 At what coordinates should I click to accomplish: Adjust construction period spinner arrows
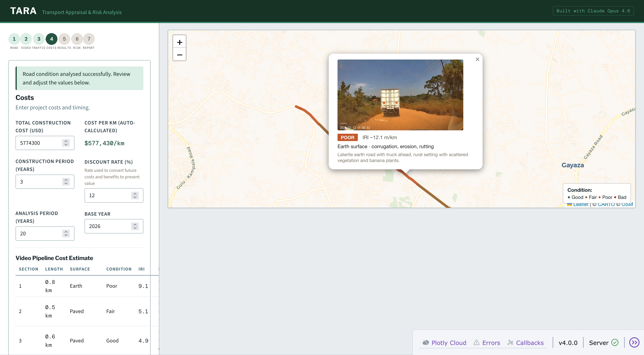coord(66,181)
